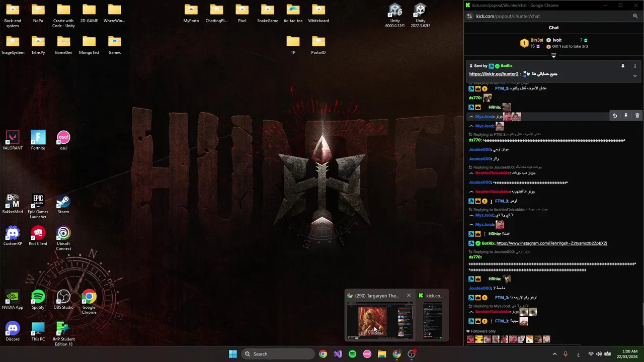The height and width of the screenshot is (362, 644).
Task: Select the ChattingPl... folder on desktop
Action: pyautogui.click(x=216, y=13)
